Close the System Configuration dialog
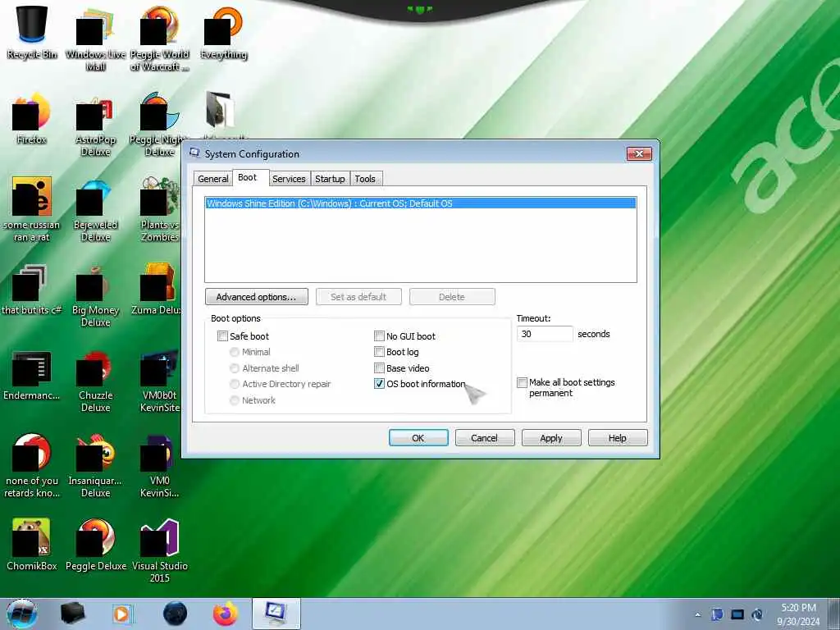Viewport: 840px width, 630px height. 639,153
